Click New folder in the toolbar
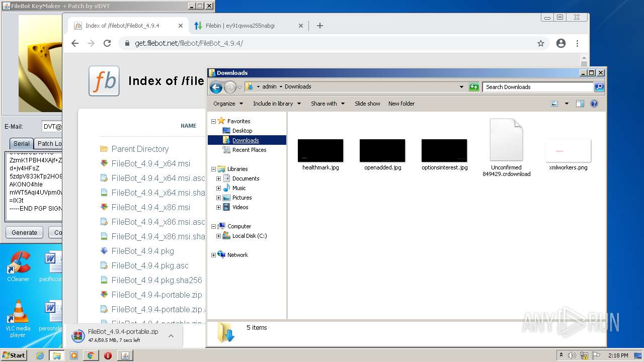The image size is (644, 362). pos(401,104)
